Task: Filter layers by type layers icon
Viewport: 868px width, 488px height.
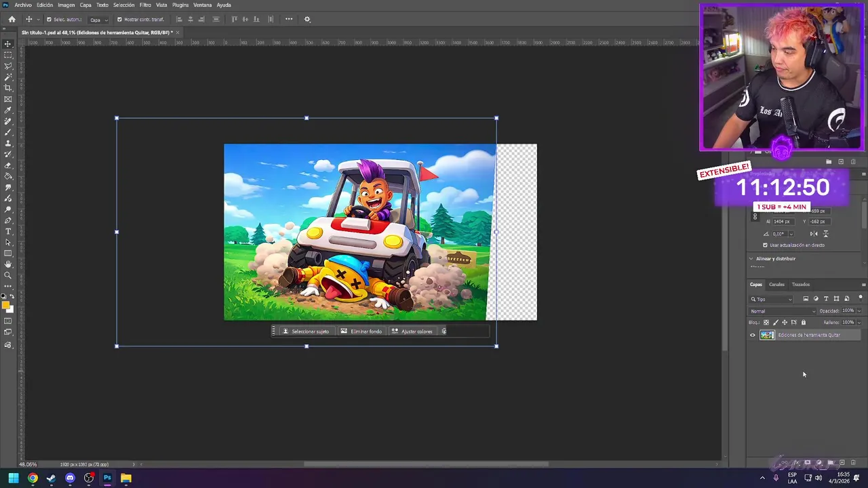Action: pos(826,299)
